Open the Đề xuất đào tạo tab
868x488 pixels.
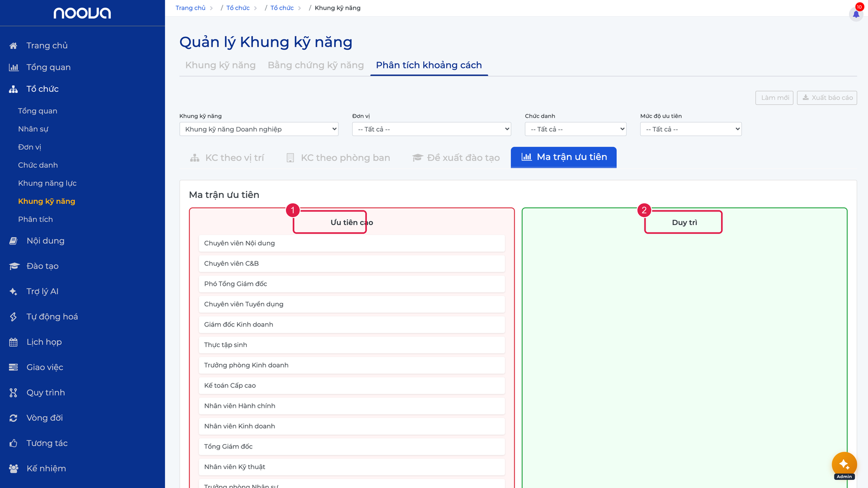pyautogui.click(x=456, y=158)
